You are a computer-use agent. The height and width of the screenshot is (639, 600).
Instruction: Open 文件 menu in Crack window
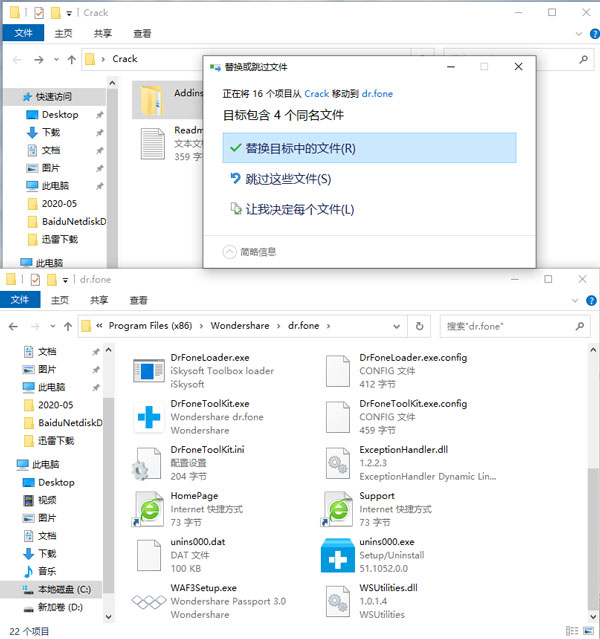23,33
